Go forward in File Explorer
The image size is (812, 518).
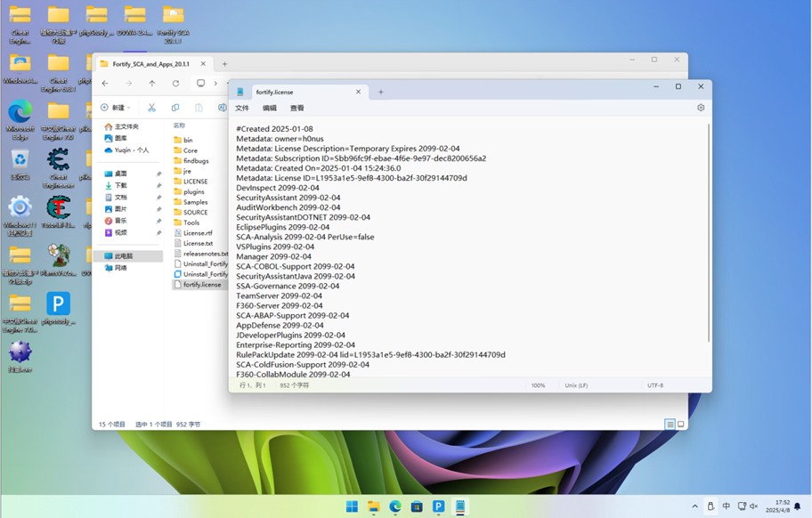pos(128,84)
